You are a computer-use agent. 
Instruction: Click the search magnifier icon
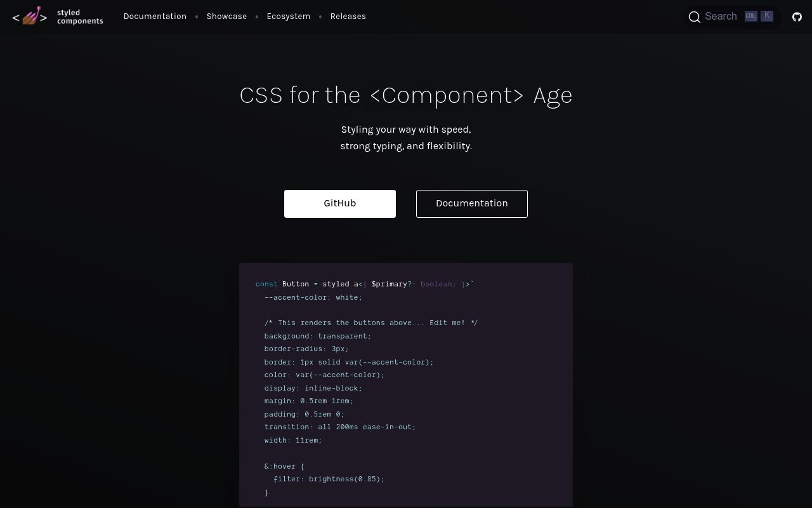point(695,17)
